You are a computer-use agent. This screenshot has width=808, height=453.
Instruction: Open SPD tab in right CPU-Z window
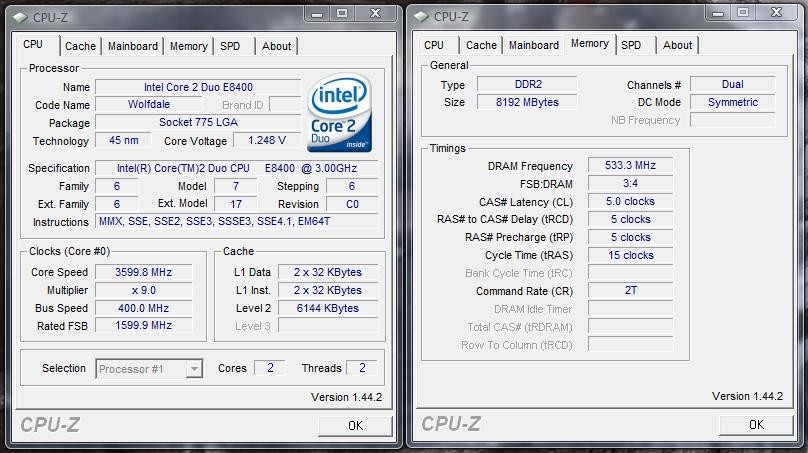[x=631, y=45]
